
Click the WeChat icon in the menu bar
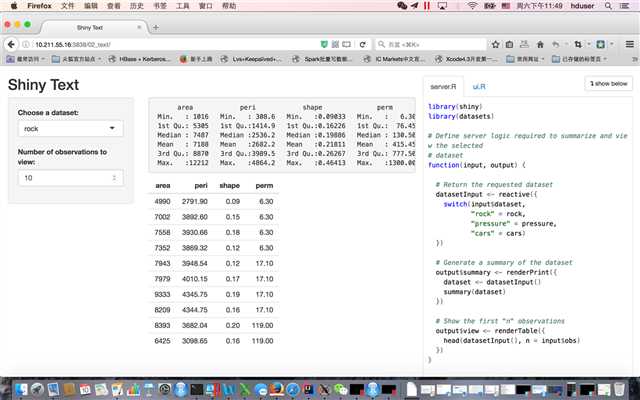coord(402,6)
